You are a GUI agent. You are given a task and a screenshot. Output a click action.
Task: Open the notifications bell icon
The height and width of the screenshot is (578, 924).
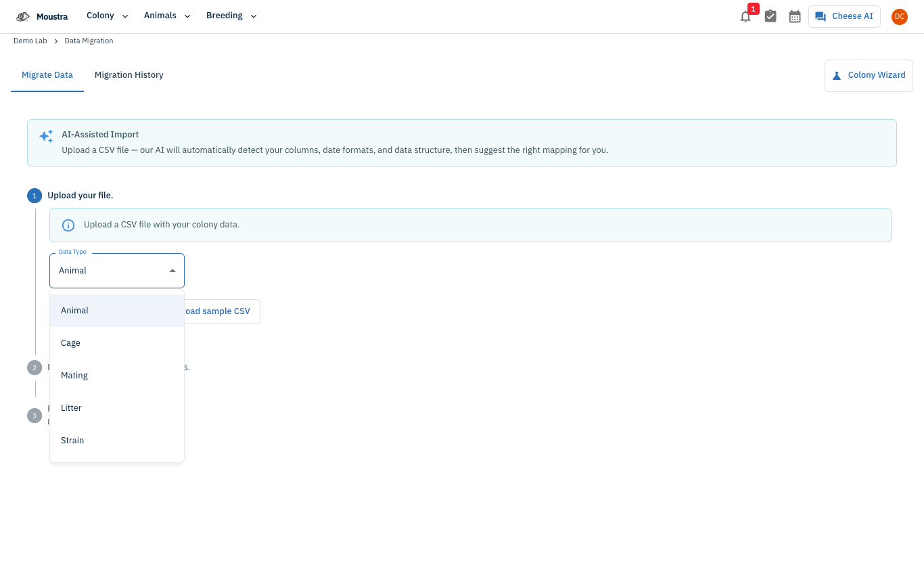tap(745, 17)
